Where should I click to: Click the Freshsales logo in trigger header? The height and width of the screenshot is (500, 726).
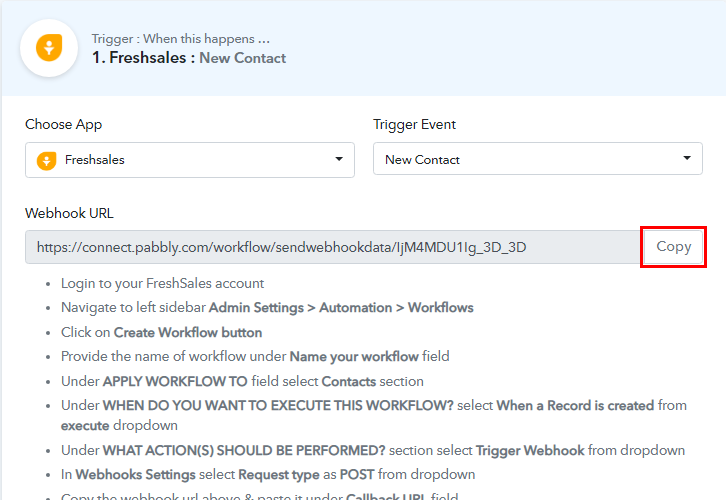(x=49, y=48)
